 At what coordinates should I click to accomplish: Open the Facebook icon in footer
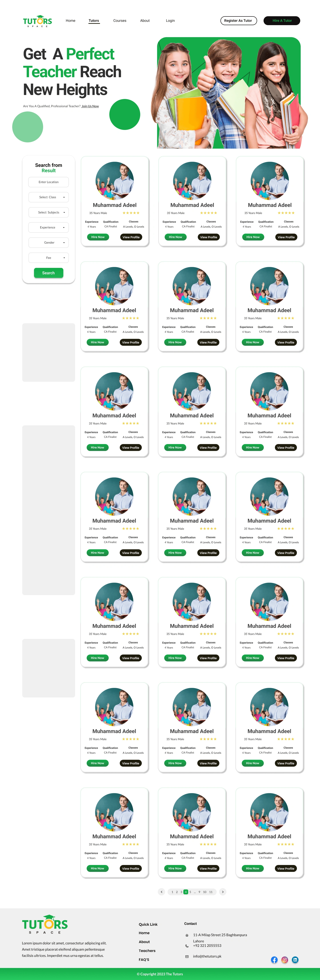(x=274, y=960)
